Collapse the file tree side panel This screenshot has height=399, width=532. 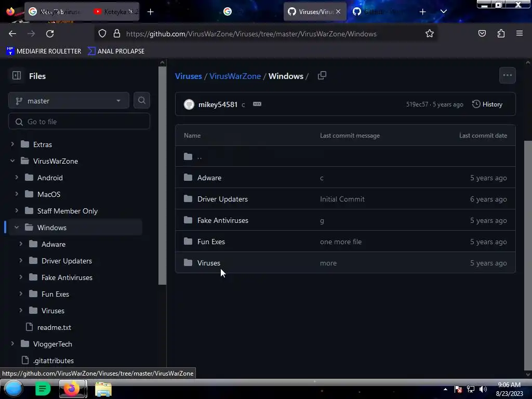point(17,76)
